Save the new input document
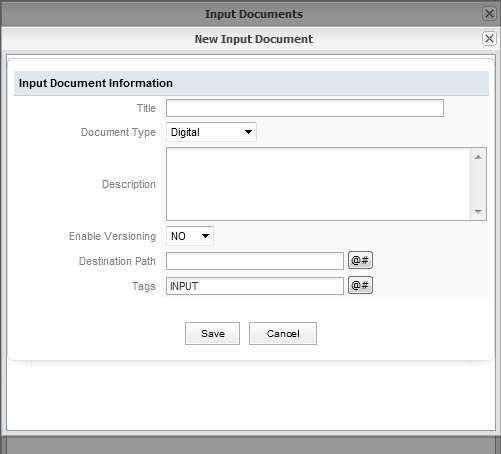Screen dimensions: 501x454 tap(212, 333)
